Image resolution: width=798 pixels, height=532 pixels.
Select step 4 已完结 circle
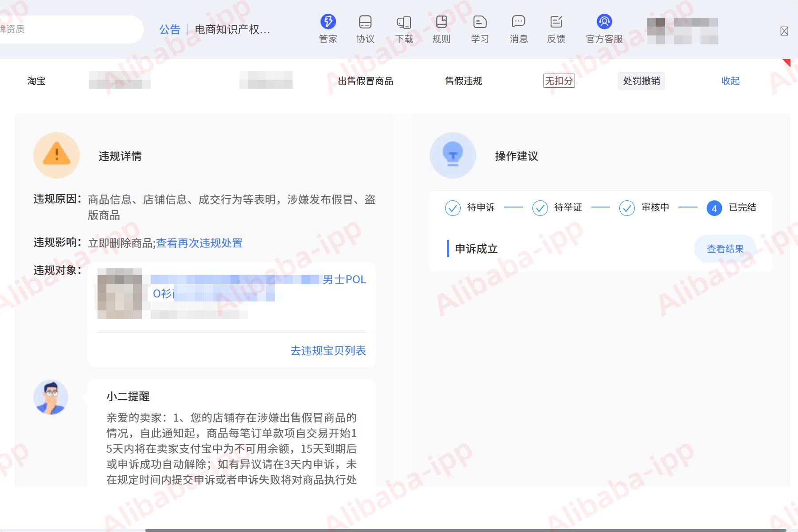[714, 208]
